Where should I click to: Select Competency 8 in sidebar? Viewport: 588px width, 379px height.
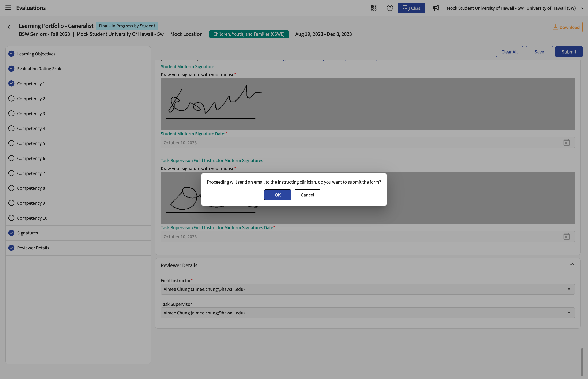[78, 188]
